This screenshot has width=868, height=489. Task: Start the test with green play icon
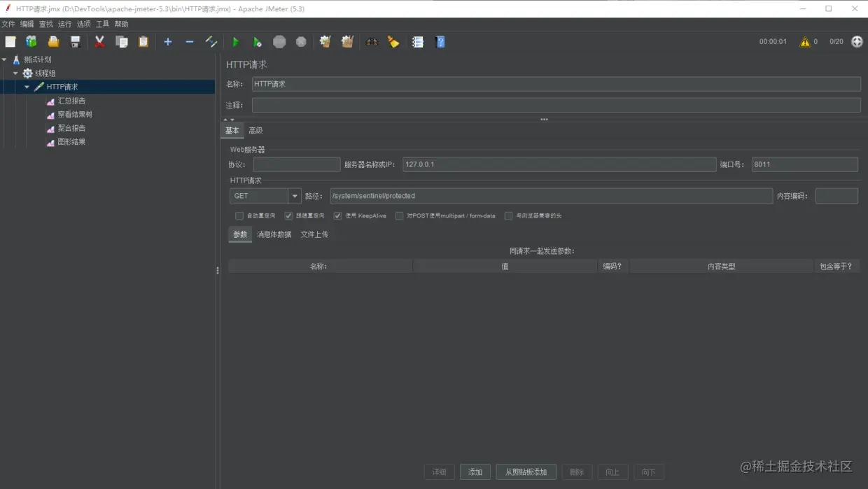pyautogui.click(x=236, y=42)
